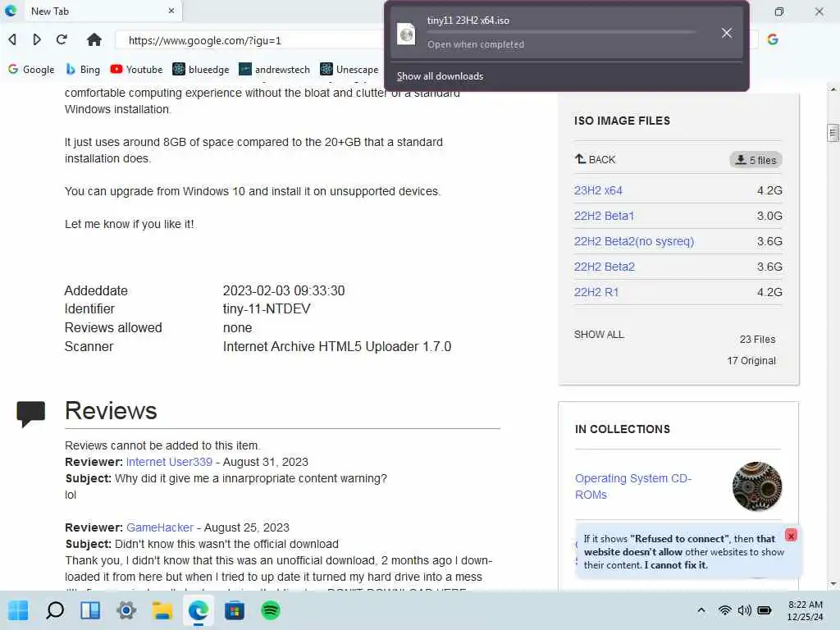Download the 22H2 Beta2(no sysreq) ISO
The height and width of the screenshot is (630, 840).
(x=634, y=241)
